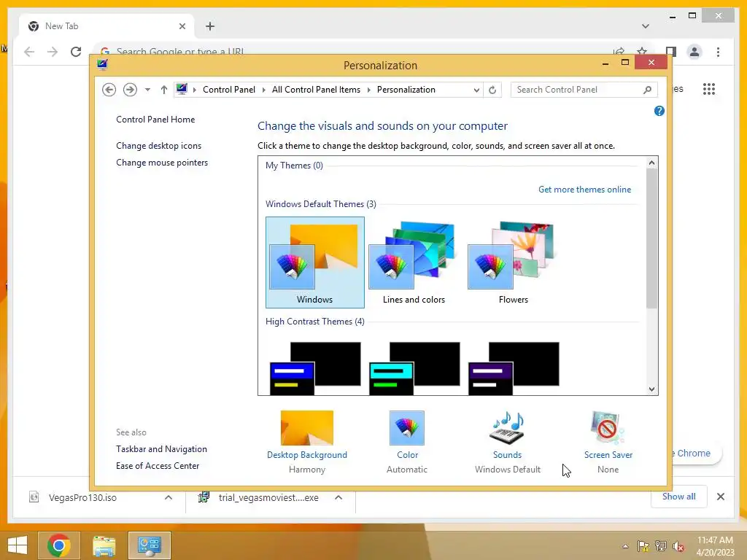Close the New Tab tab in Chrome
This screenshot has width=747, height=560.
[182, 26]
